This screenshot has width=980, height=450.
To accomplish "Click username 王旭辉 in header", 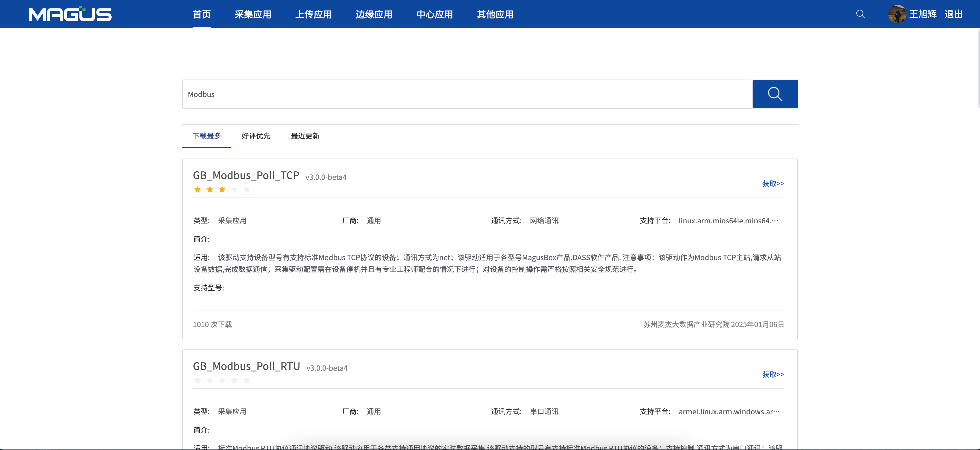I will coord(923,14).
